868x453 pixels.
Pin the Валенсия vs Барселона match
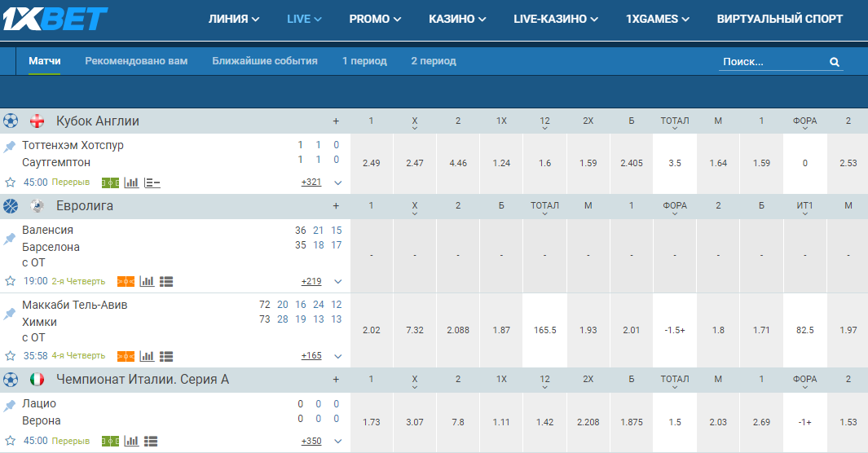click(x=10, y=239)
